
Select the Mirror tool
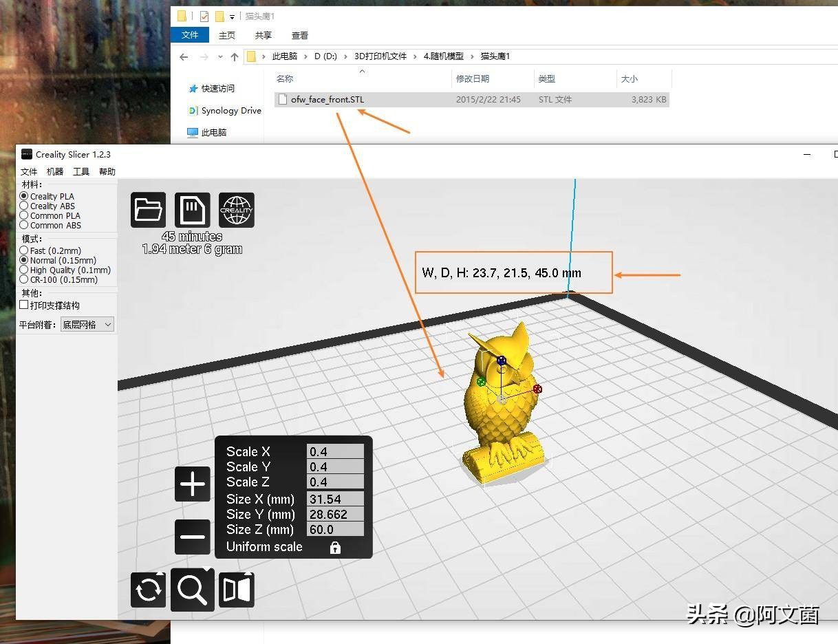[x=236, y=589]
